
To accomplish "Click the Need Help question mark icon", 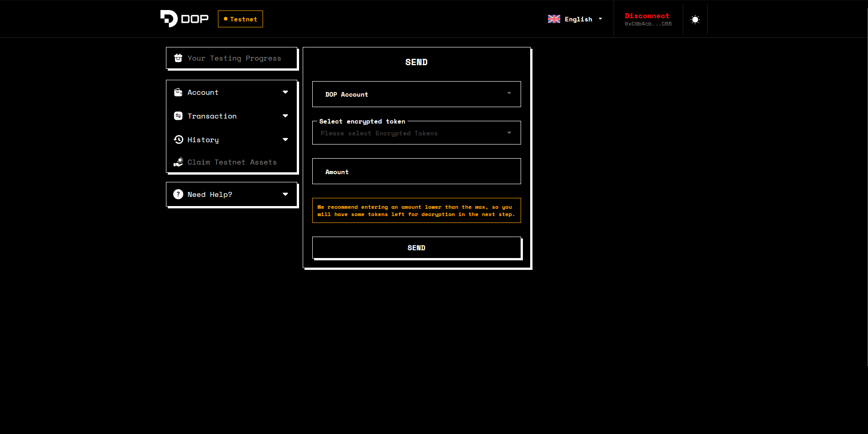I will [178, 194].
